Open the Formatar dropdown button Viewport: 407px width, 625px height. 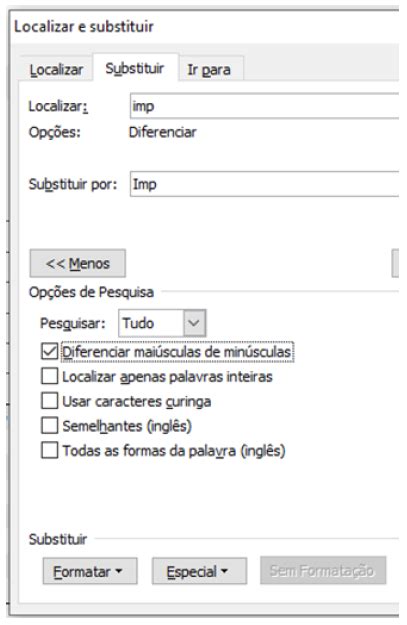pos(90,571)
